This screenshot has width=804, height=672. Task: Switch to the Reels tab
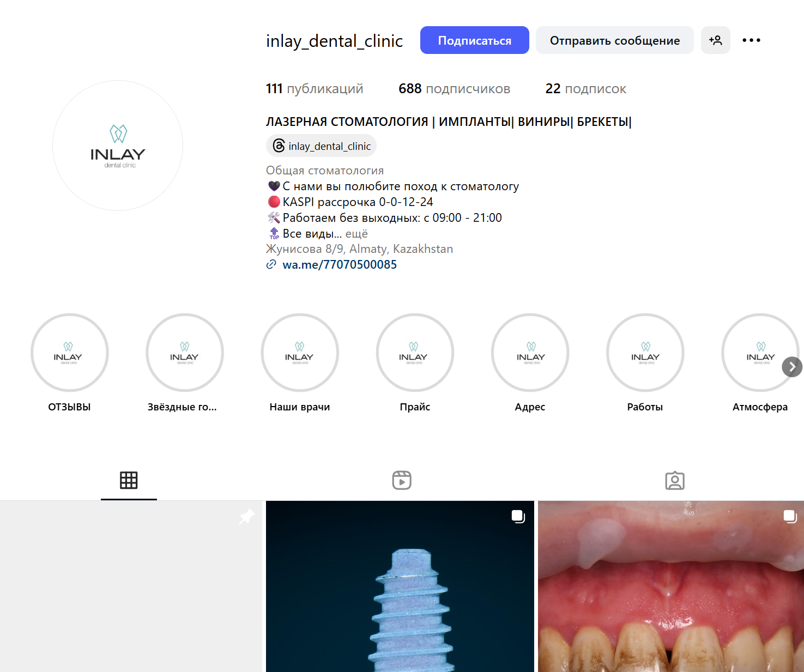tap(402, 480)
